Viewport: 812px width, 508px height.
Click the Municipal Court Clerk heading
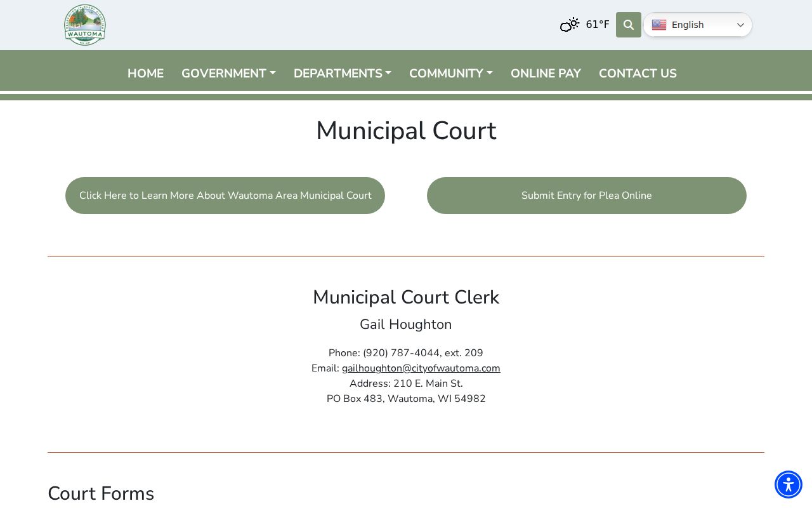click(406, 297)
